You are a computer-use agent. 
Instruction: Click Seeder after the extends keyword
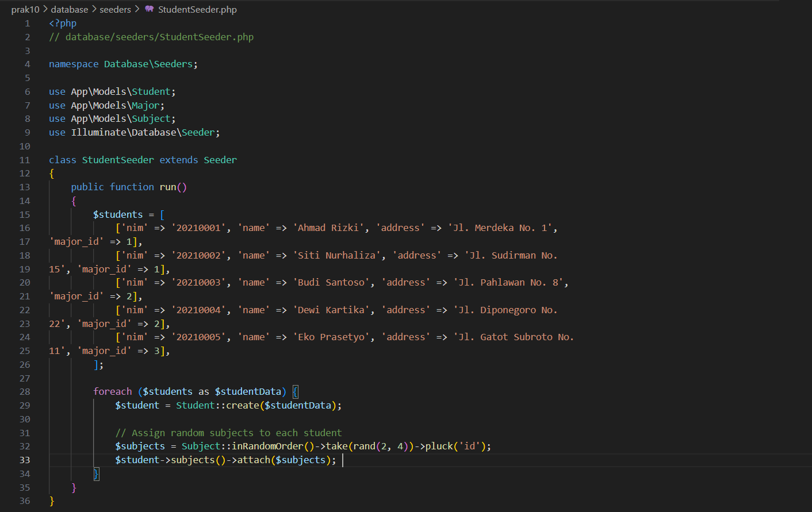coord(220,160)
